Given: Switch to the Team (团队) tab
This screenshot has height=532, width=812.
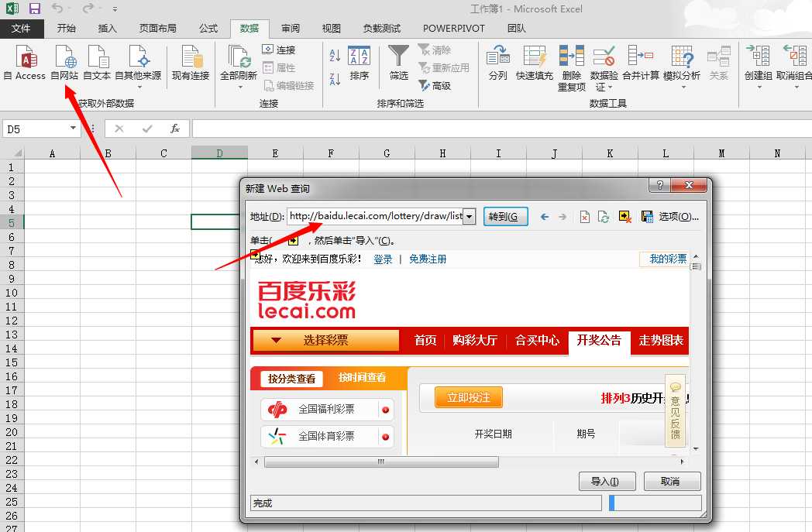Looking at the screenshot, I should (x=516, y=29).
